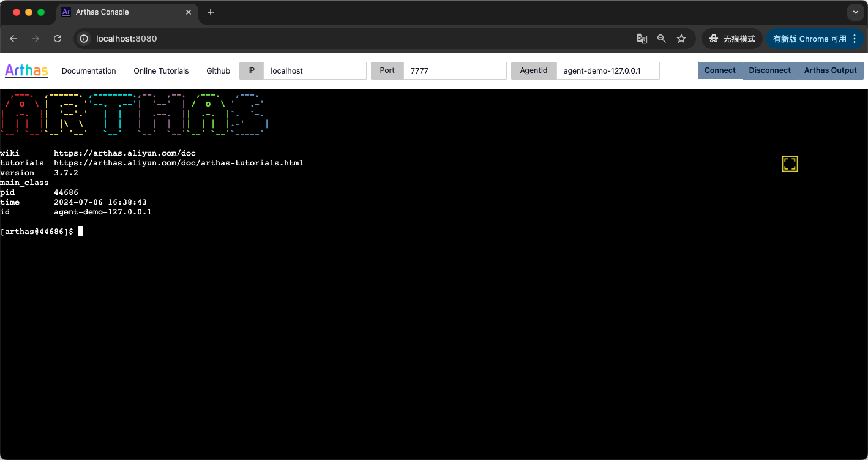Open the tab search dropdown
The width and height of the screenshot is (868, 460).
coord(856,12)
